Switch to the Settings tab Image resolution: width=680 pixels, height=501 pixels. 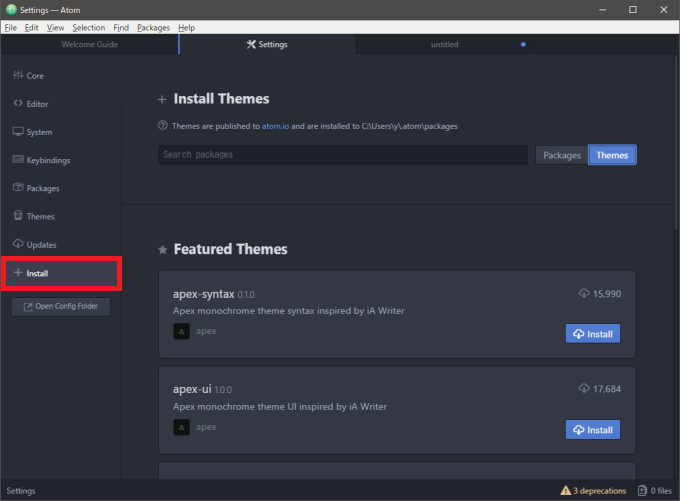[267, 44]
